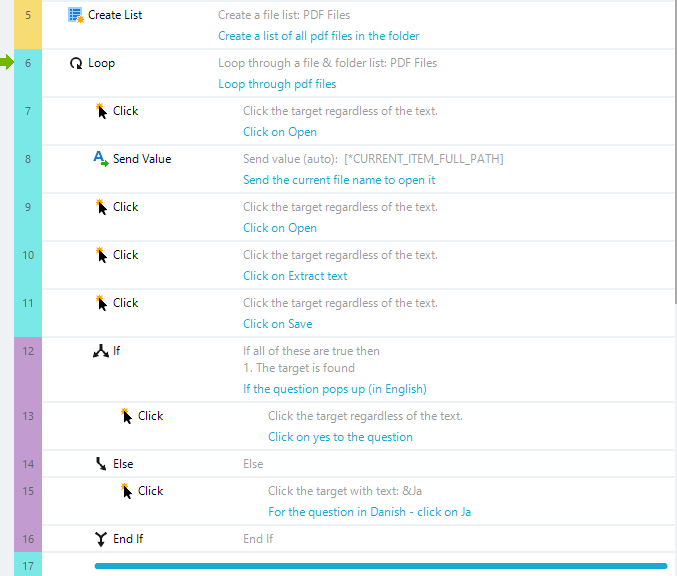
Task: Select the End If icon on line 16
Action: [101, 539]
